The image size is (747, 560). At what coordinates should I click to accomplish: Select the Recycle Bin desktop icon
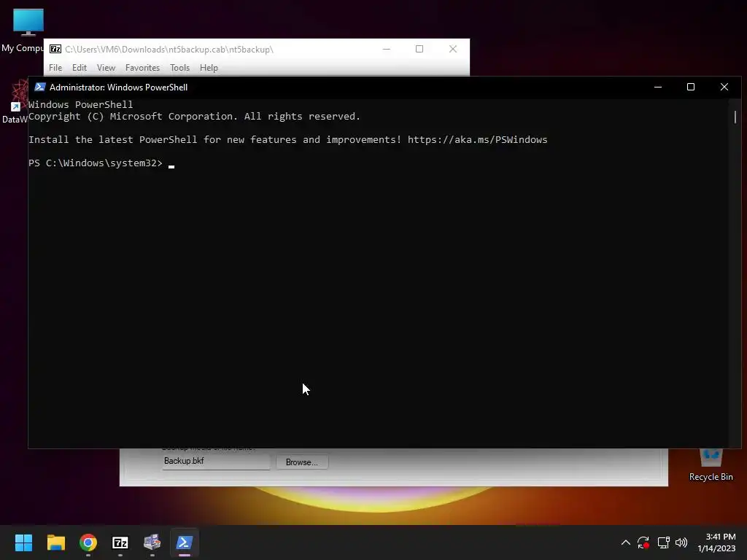(711, 464)
